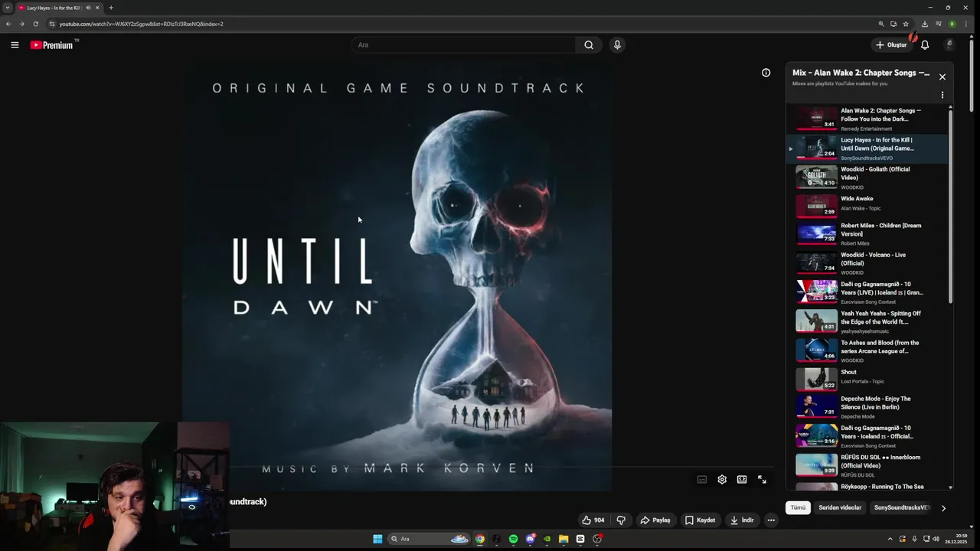Dislike the video
Image resolution: width=980 pixels, height=551 pixels.
[x=621, y=520]
